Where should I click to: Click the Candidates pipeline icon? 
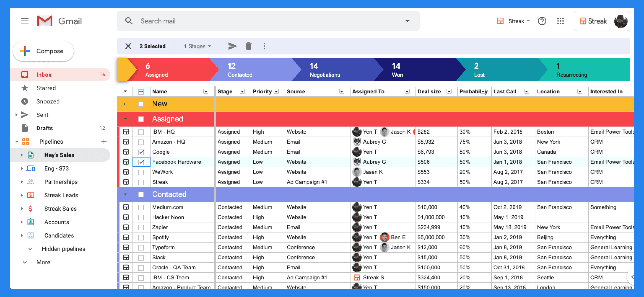coord(30,235)
